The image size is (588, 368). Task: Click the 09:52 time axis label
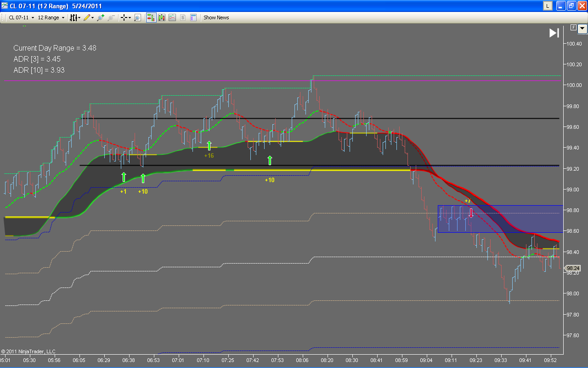coord(550,360)
